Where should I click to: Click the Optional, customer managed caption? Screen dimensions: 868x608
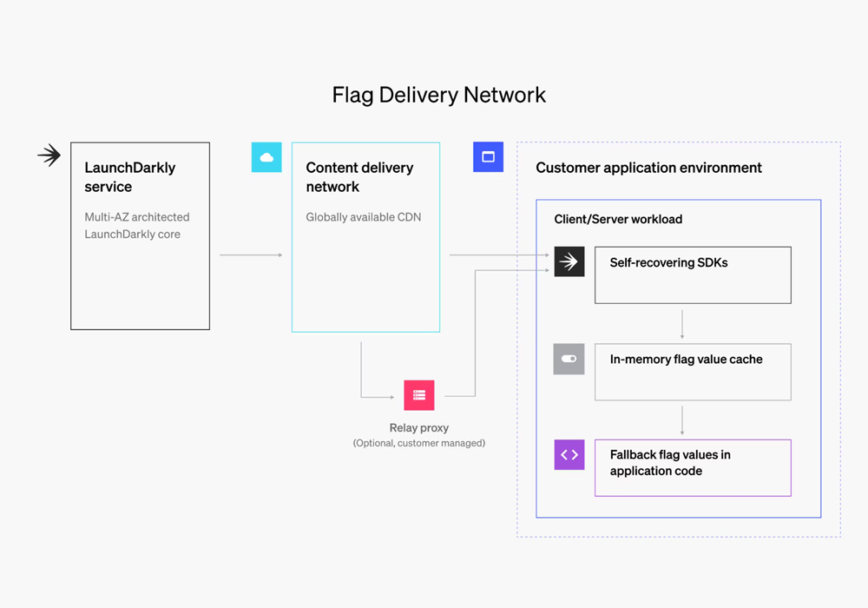[x=419, y=443]
